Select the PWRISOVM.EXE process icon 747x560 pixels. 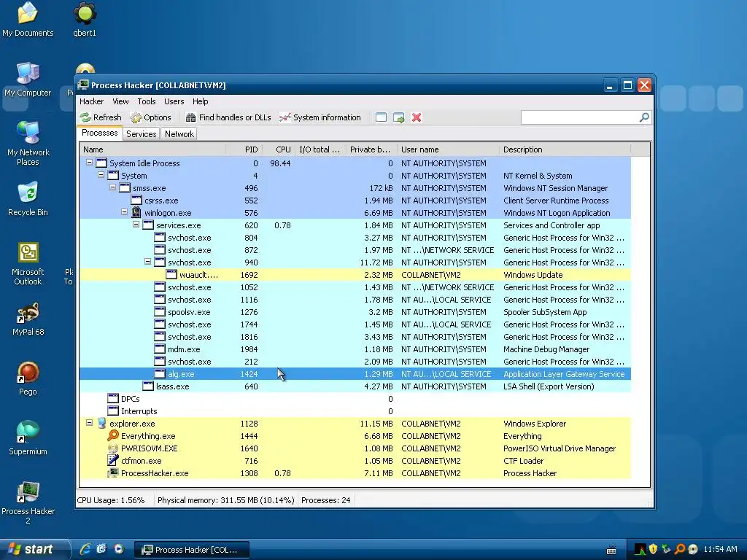point(113,448)
